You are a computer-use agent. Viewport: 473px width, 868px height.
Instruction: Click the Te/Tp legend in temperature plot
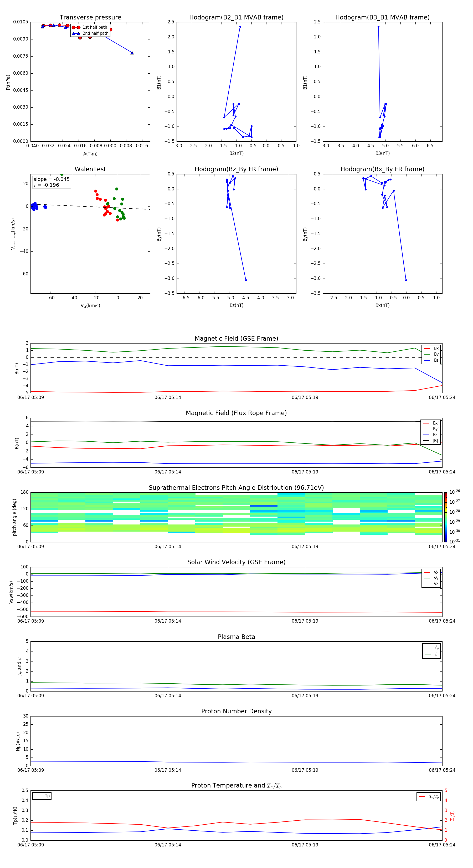click(429, 796)
